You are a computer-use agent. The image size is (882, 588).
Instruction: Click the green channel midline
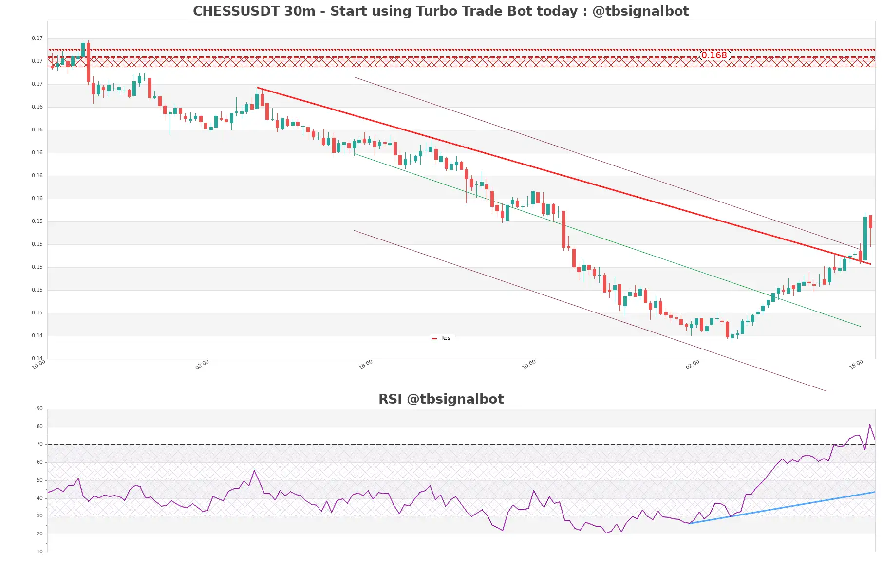click(607, 240)
